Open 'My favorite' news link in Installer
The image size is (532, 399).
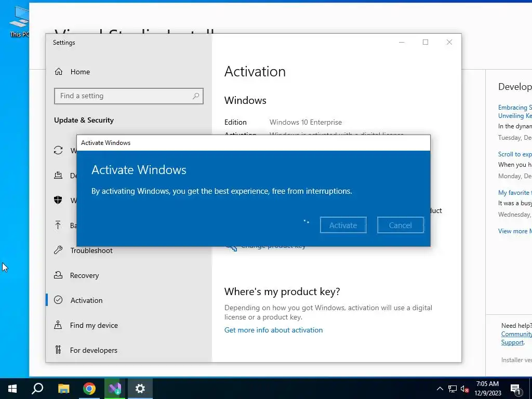tap(515, 192)
